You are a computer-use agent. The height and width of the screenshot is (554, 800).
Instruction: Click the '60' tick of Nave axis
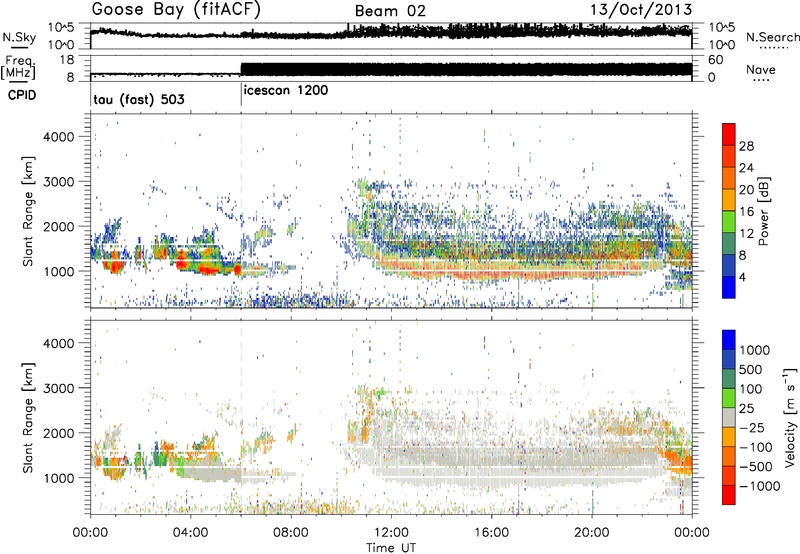(x=716, y=60)
